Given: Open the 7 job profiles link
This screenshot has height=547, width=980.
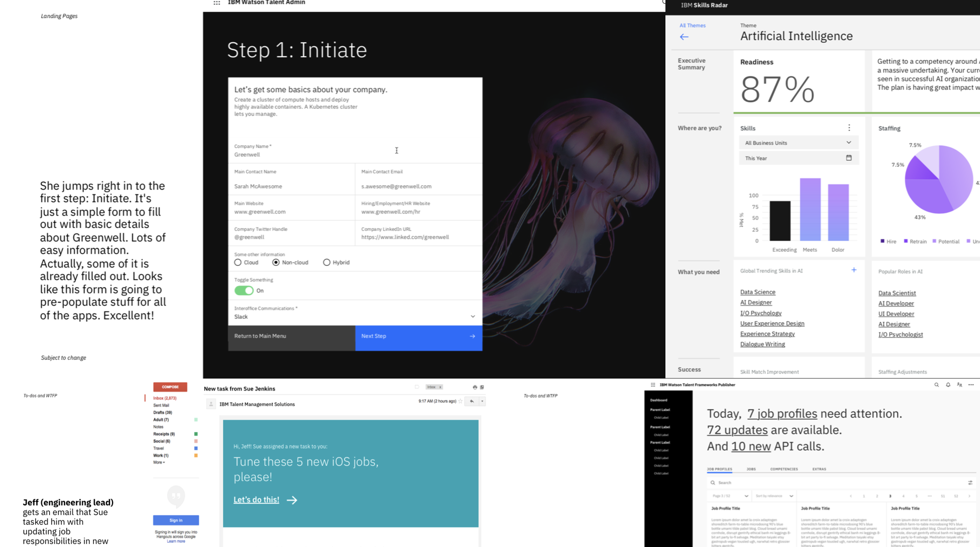Looking at the screenshot, I should (x=782, y=414).
